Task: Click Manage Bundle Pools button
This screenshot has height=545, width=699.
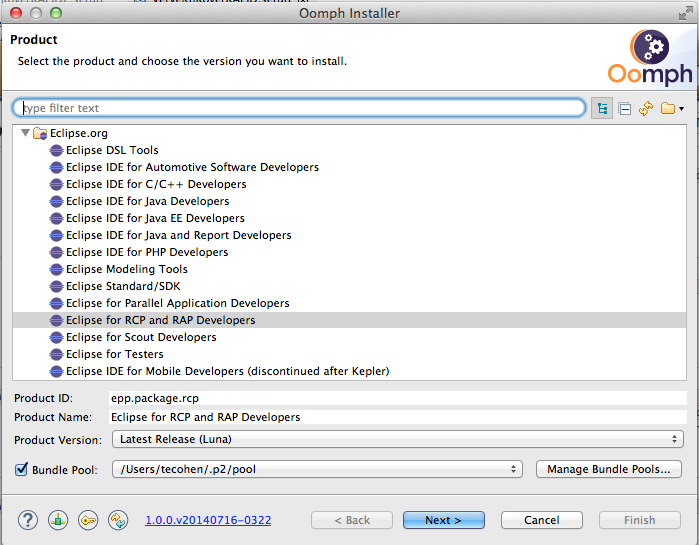Action: pos(609,469)
